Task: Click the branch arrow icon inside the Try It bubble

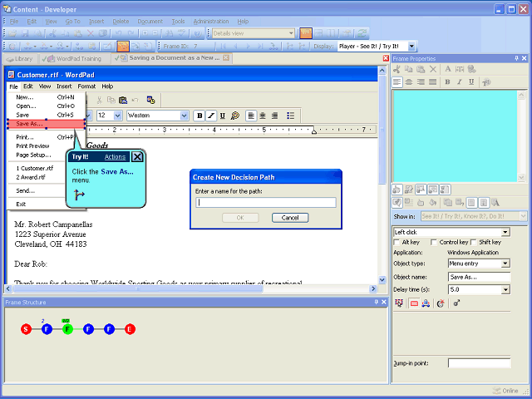Action: pyautogui.click(x=79, y=195)
